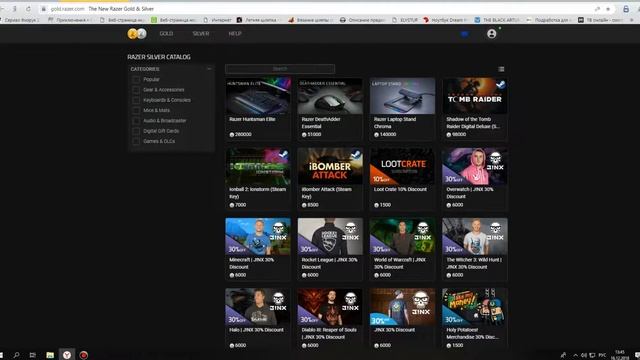Open the Loot Crate thumbnail

402,166
